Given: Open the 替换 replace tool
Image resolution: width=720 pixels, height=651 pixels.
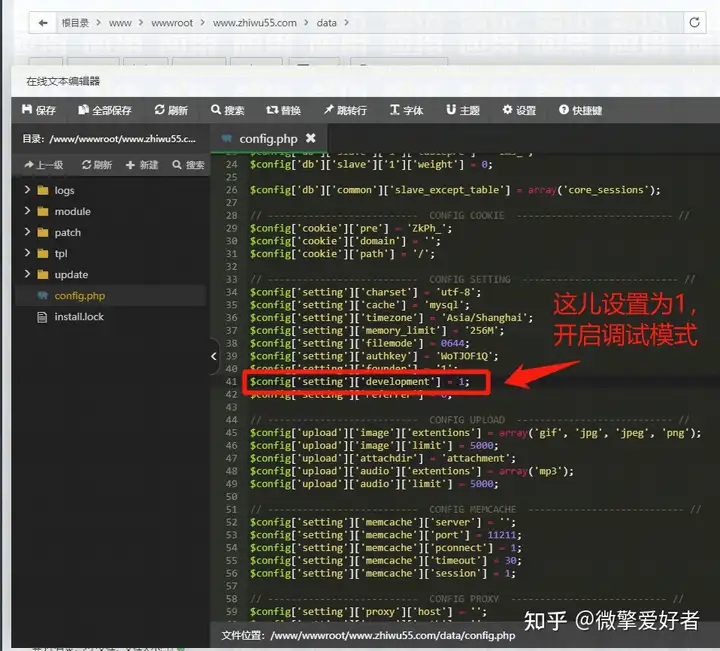Looking at the screenshot, I should pos(283,110).
